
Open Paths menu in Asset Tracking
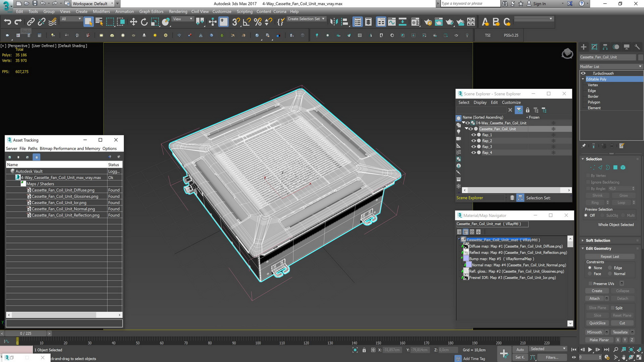click(x=33, y=148)
